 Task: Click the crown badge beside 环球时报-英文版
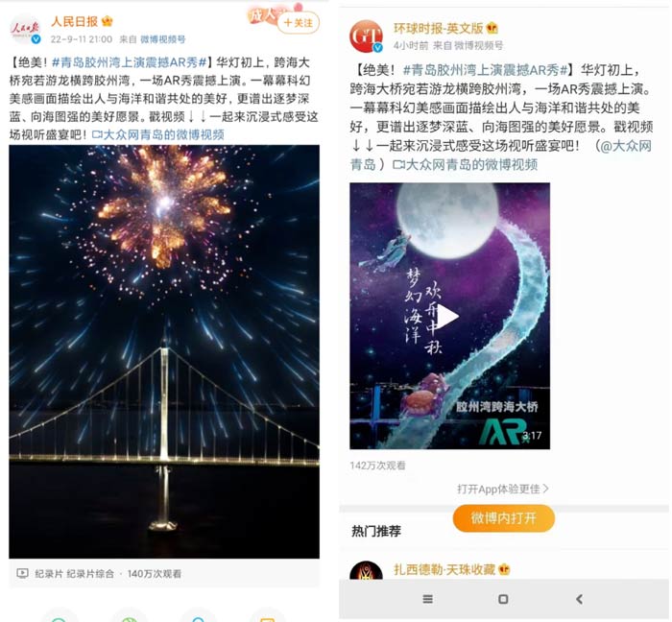492,28
